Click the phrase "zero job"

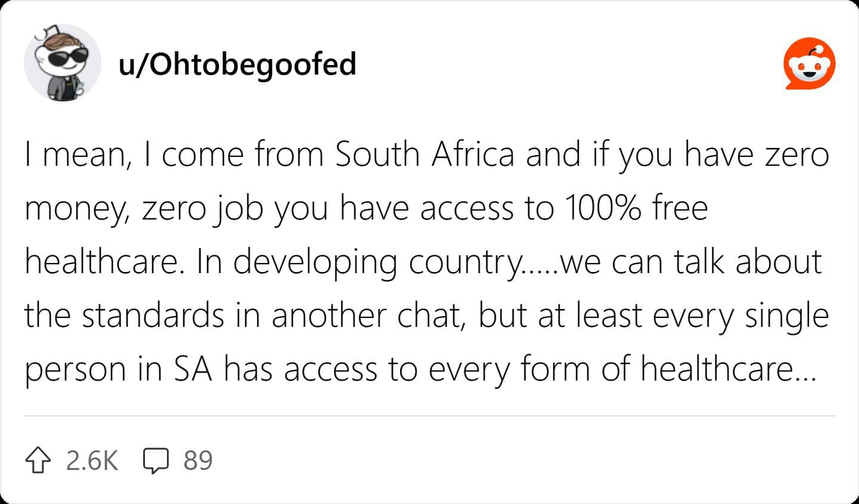202,208
